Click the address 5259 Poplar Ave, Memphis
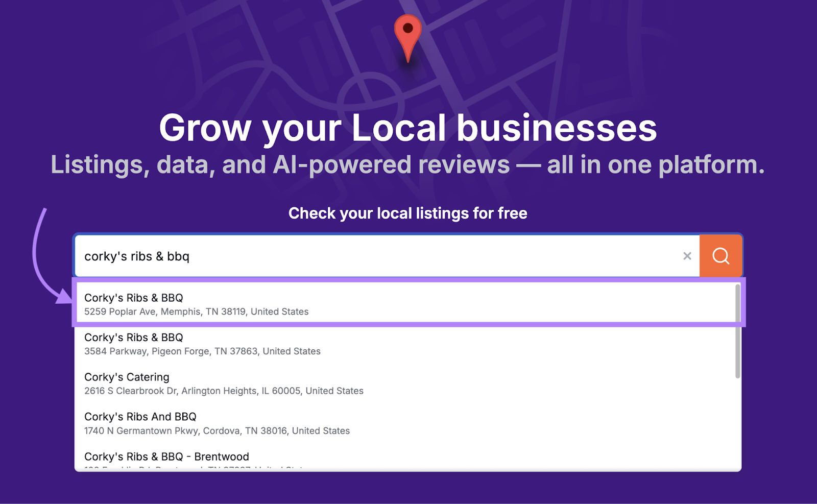The height and width of the screenshot is (504, 817). [x=196, y=311]
